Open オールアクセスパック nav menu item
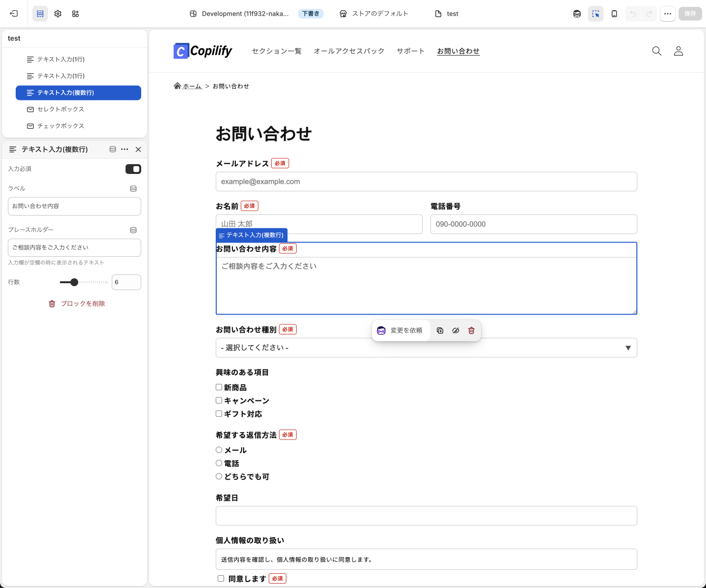The image size is (706, 588). [349, 51]
